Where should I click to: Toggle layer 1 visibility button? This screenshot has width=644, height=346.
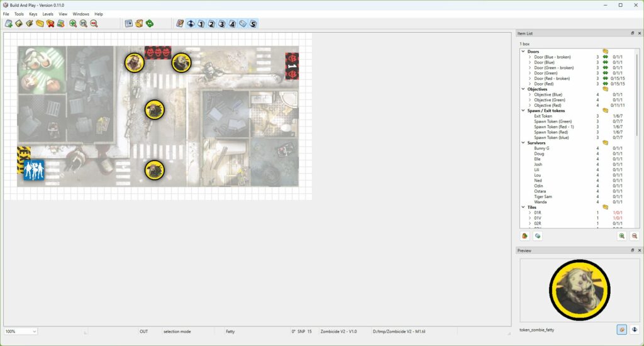point(201,24)
